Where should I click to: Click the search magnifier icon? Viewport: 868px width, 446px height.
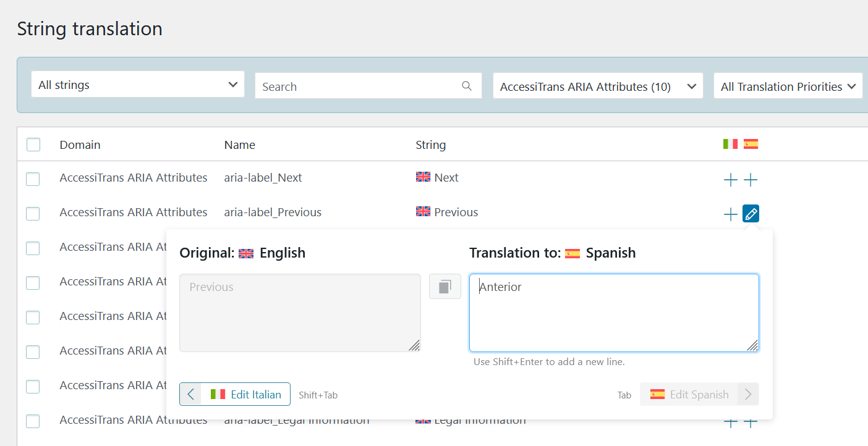click(x=467, y=86)
